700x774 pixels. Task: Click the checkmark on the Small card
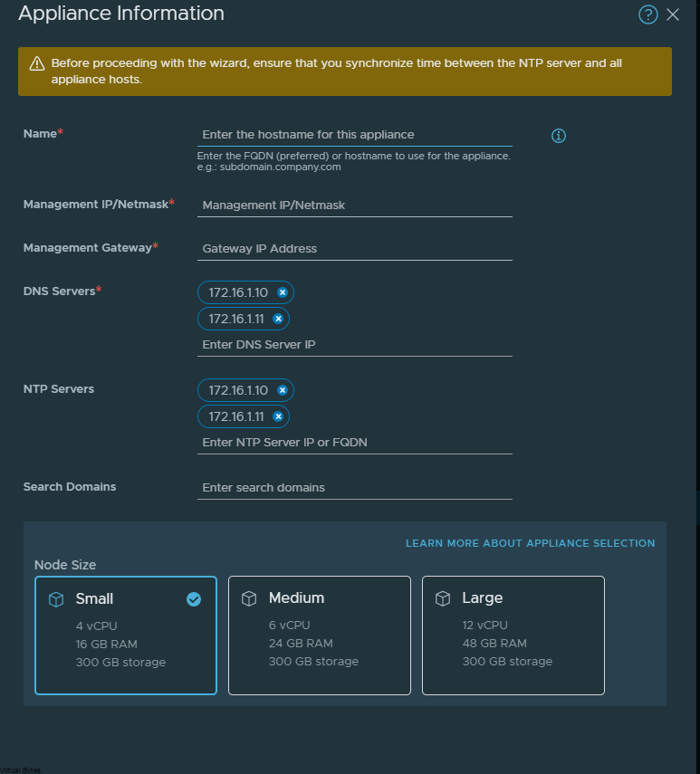[194, 599]
